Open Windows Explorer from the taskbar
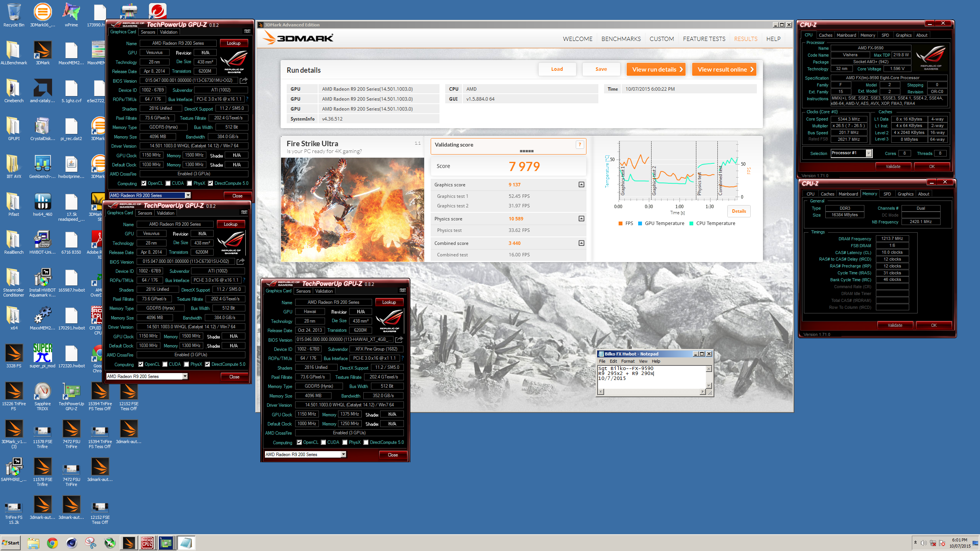 (33, 543)
